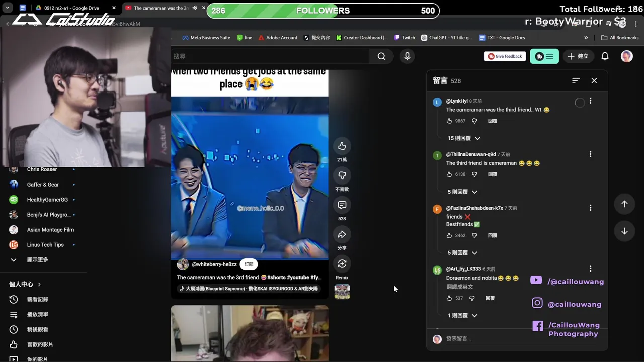Image resolution: width=644 pixels, height=362 pixels.
Task: Open YouTube notifications bell
Action: [x=605, y=56]
